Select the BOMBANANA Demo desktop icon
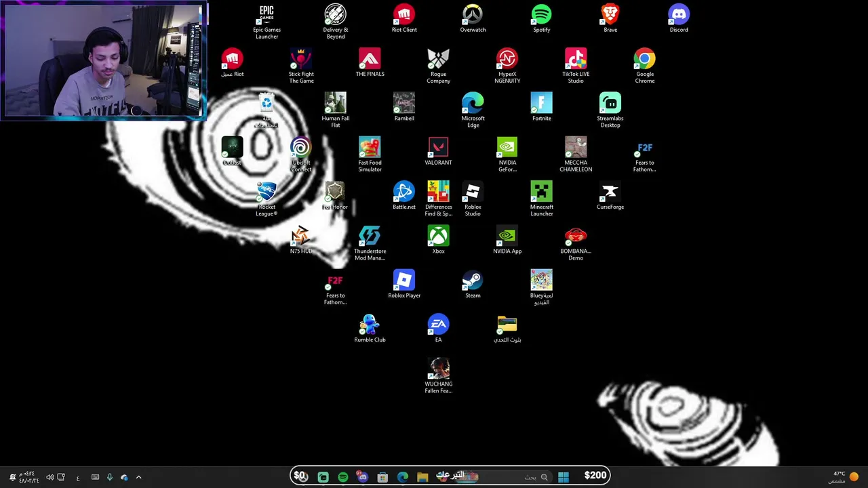The image size is (868, 488). 576,243
